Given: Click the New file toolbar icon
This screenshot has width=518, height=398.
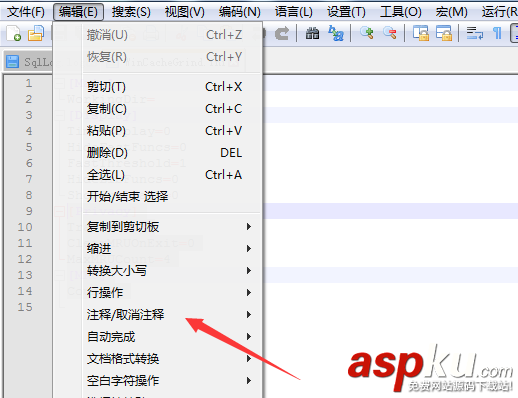Looking at the screenshot, I should (x=14, y=33).
